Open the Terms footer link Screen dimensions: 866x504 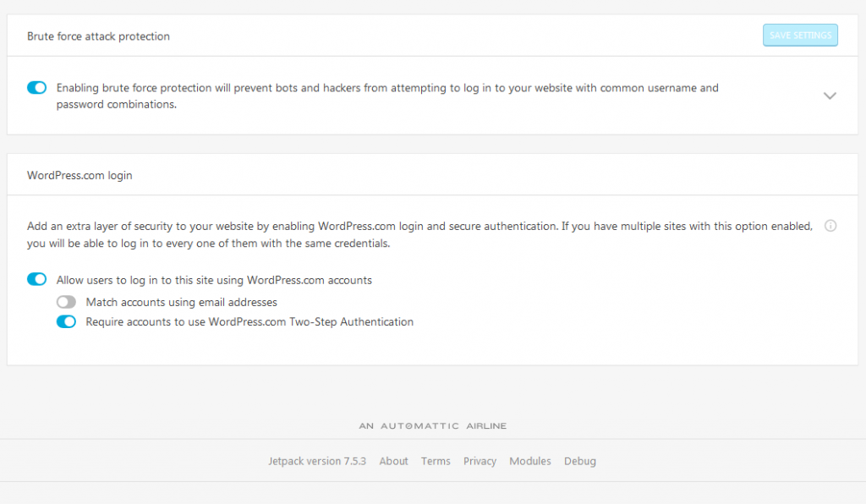tap(436, 461)
